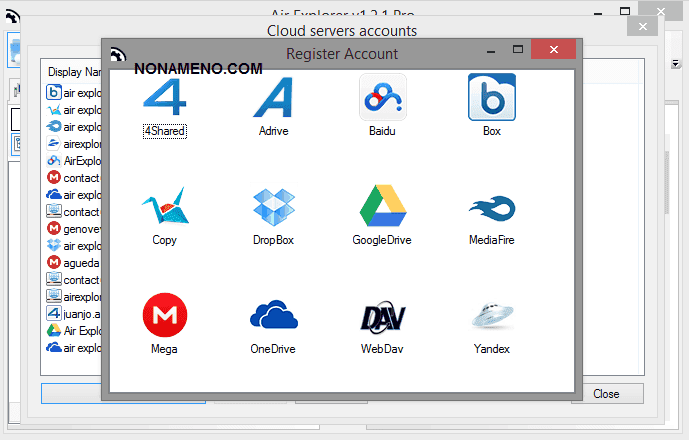The height and width of the screenshot is (440, 689).
Task: Select the Mega 'genove' account row
Action: click(73, 229)
